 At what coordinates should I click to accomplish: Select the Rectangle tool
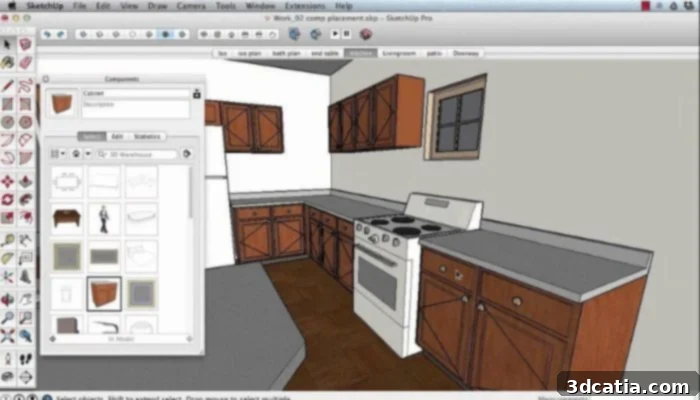tap(7, 104)
